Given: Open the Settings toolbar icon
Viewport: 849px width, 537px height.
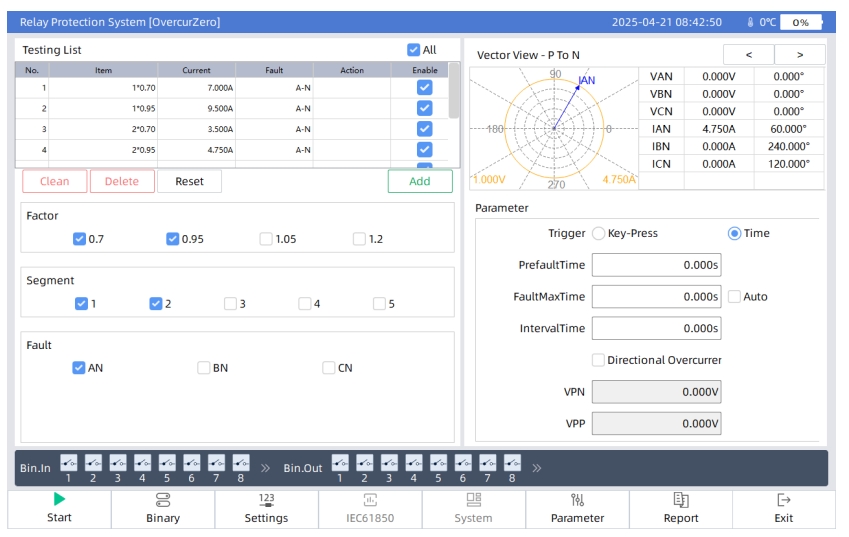Looking at the screenshot, I should pyautogui.click(x=266, y=500).
